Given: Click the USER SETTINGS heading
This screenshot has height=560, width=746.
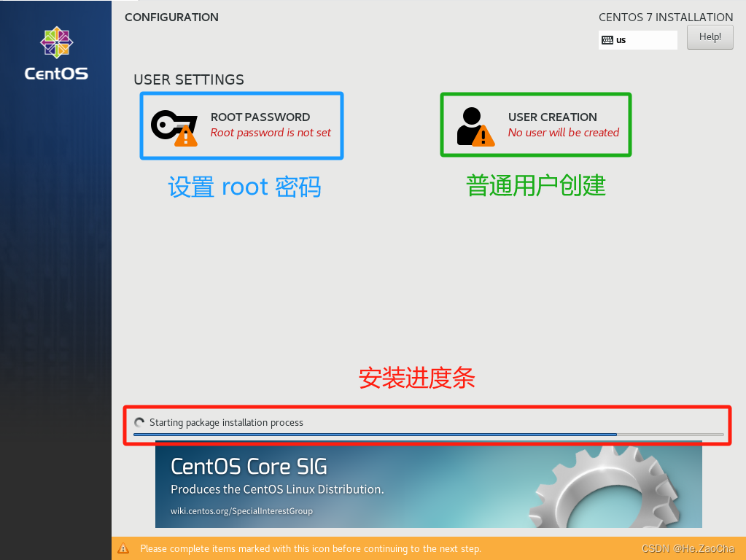Looking at the screenshot, I should click(x=189, y=79).
